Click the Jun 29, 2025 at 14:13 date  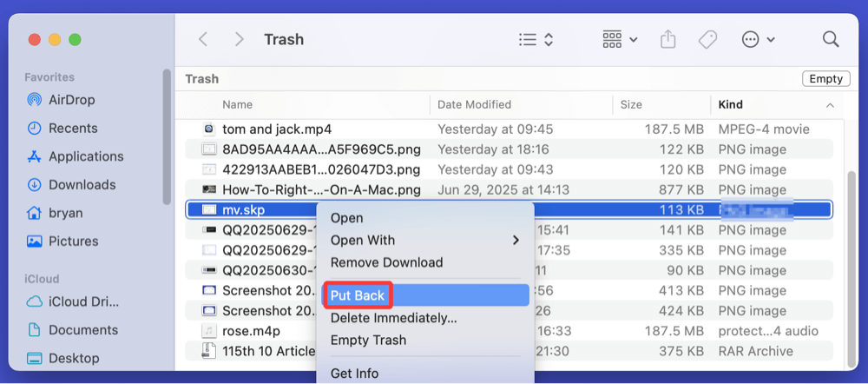tap(503, 189)
